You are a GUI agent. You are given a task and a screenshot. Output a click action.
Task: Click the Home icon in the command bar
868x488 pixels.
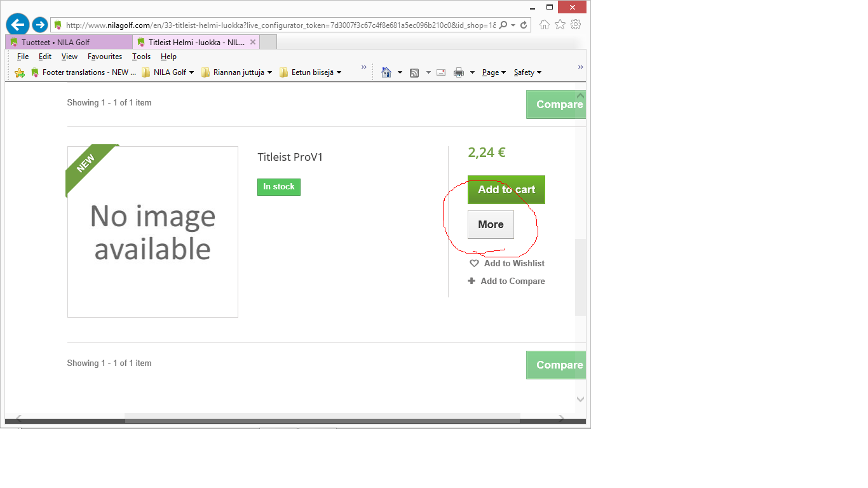pyautogui.click(x=386, y=72)
